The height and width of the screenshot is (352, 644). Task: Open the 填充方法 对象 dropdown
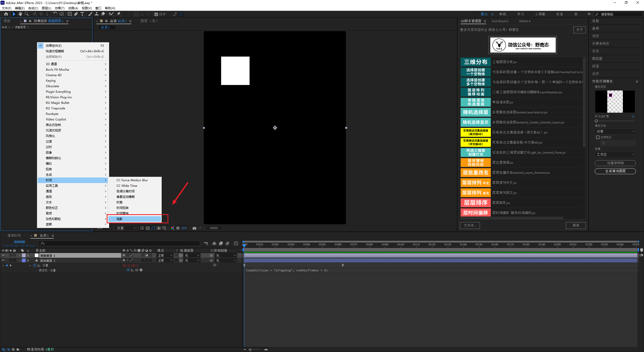[x=615, y=131]
